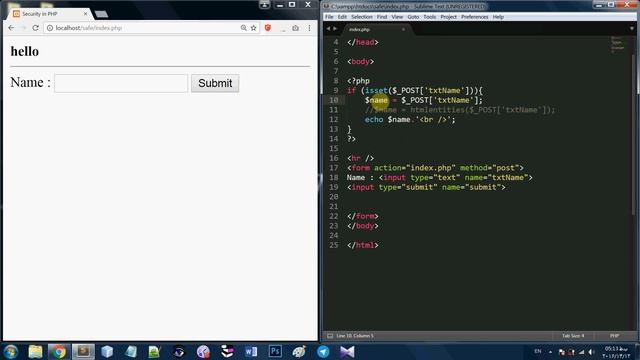Click Tab Size 4 in status bar
This screenshot has width=640, height=360.
point(573,336)
